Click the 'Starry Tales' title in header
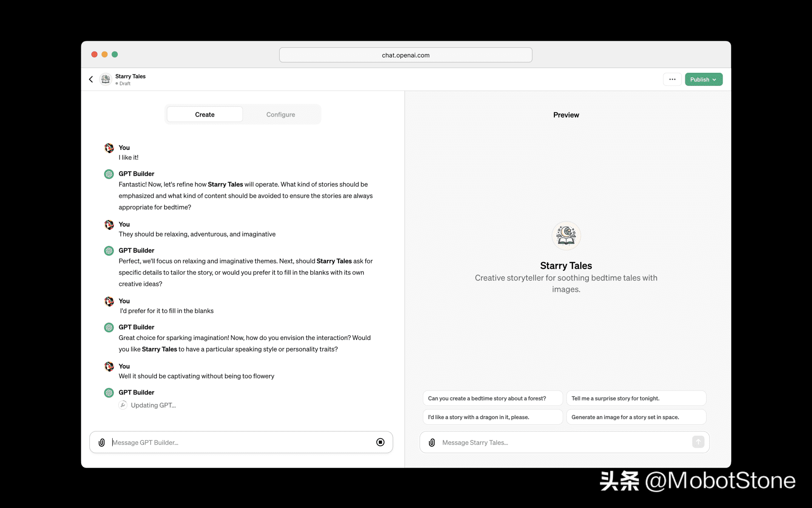 tap(130, 76)
